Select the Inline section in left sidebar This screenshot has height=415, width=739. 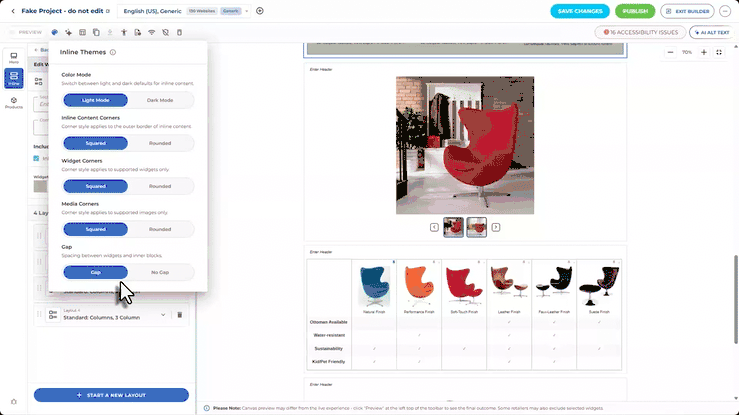coord(14,78)
